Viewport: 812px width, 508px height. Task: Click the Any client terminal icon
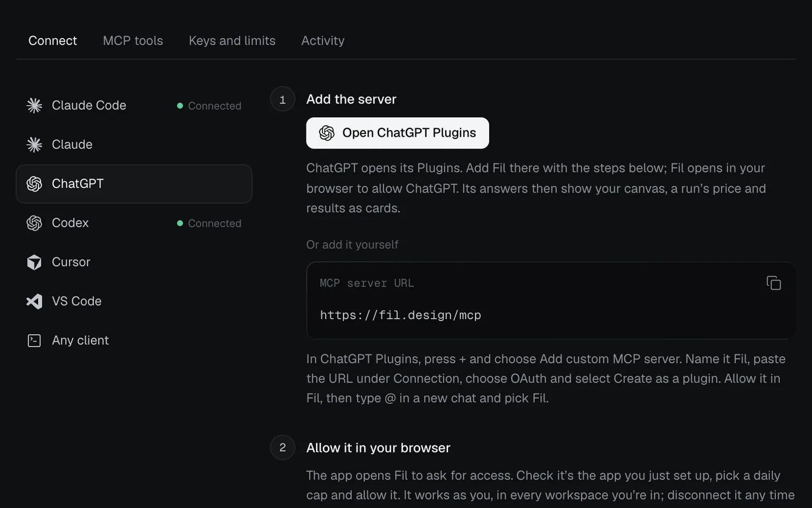coord(34,340)
